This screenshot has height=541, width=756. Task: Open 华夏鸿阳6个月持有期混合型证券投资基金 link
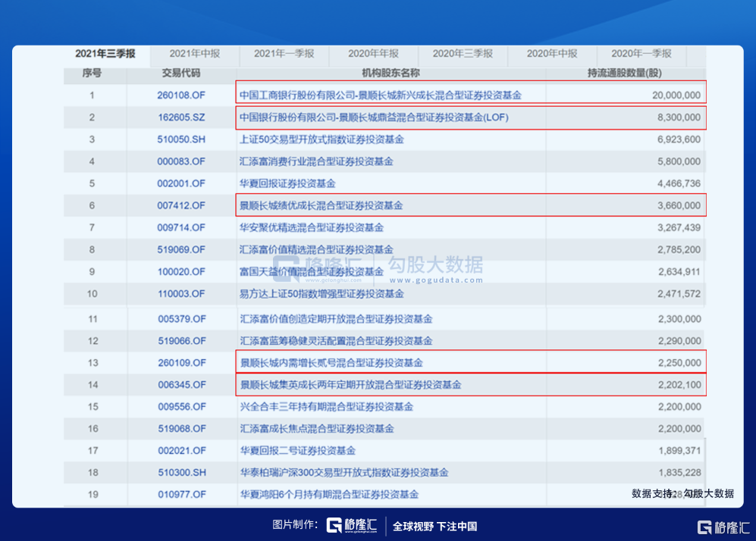(x=329, y=495)
